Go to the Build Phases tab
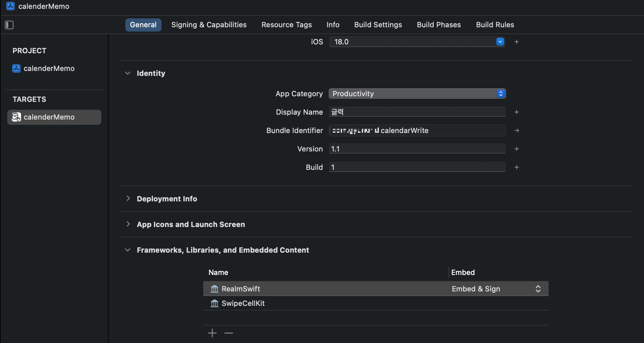644x343 pixels. (439, 25)
